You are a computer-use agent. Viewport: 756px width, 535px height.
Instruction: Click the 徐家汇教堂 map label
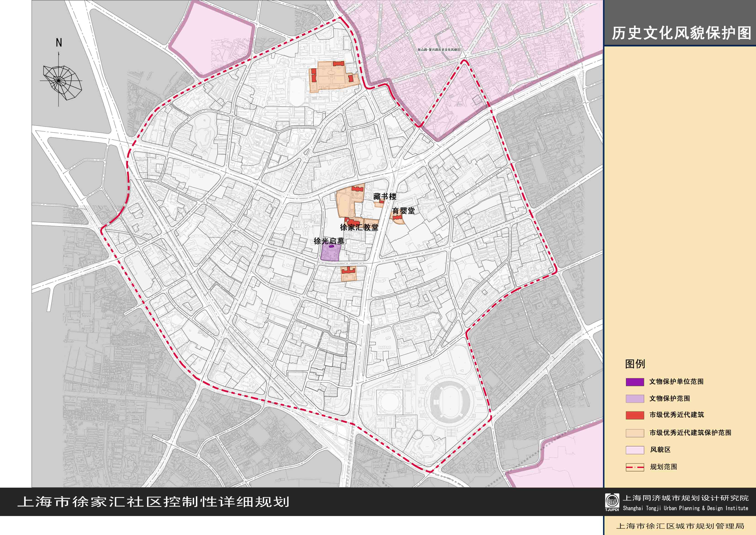[359, 227]
